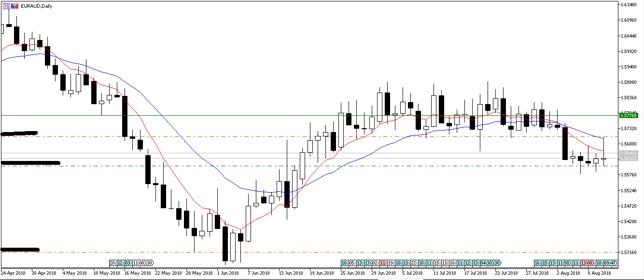Click the 16 May 2018 date label

(x=139, y=273)
